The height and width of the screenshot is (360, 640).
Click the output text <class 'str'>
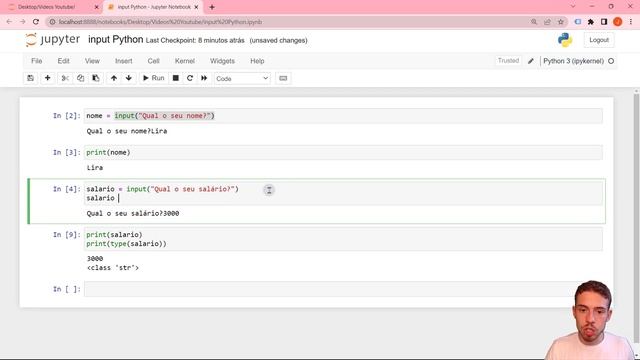coord(113,268)
